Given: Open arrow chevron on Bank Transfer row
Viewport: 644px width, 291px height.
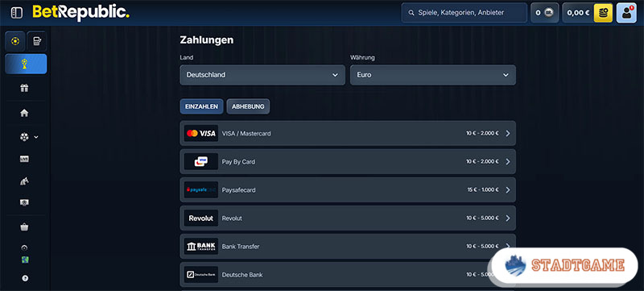Looking at the screenshot, I should coord(508,246).
